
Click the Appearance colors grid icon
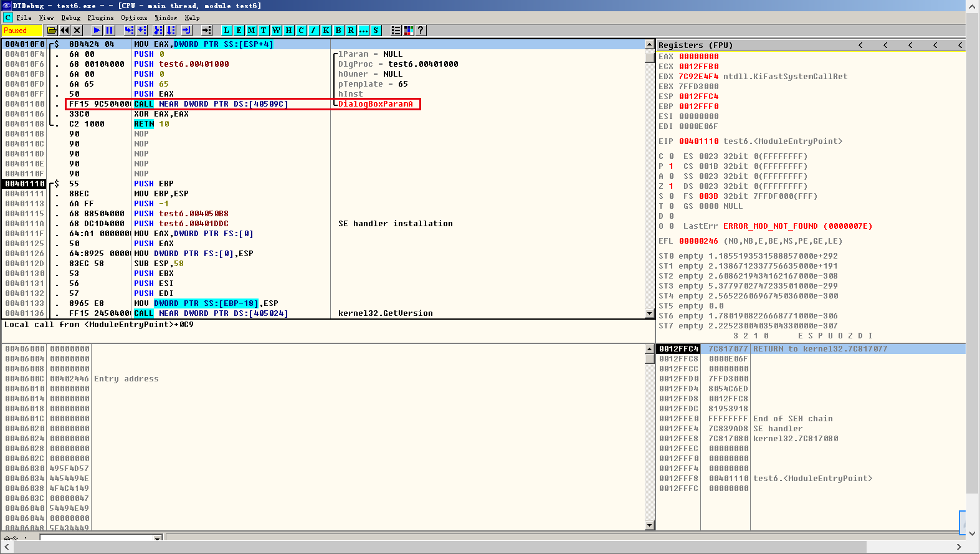pyautogui.click(x=409, y=30)
